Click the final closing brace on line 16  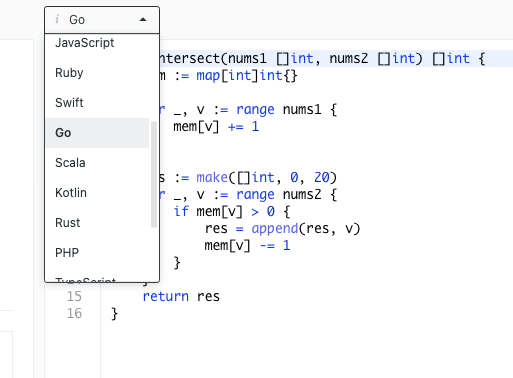coord(114,314)
